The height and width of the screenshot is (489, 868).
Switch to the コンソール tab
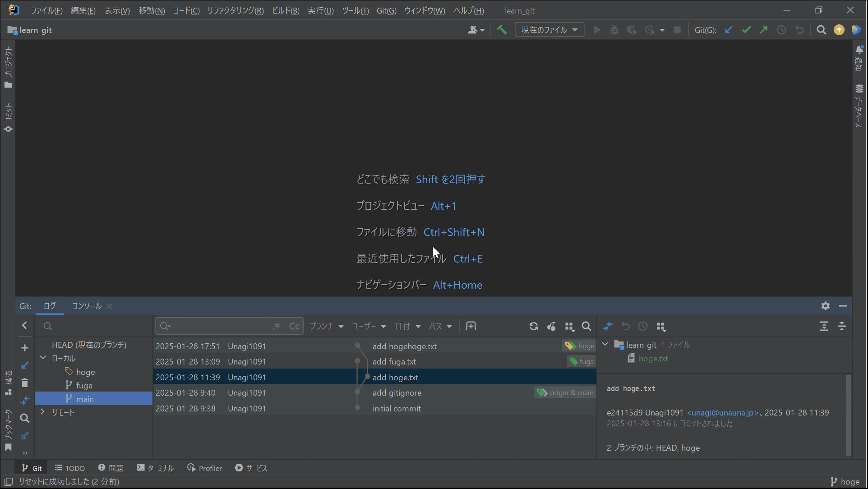tap(87, 306)
